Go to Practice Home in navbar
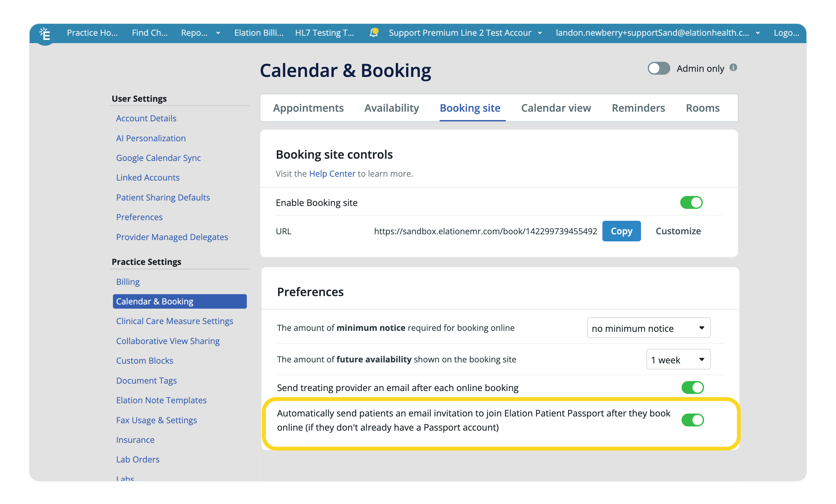Image resolution: width=836 pixels, height=504 pixels. pos(92,33)
